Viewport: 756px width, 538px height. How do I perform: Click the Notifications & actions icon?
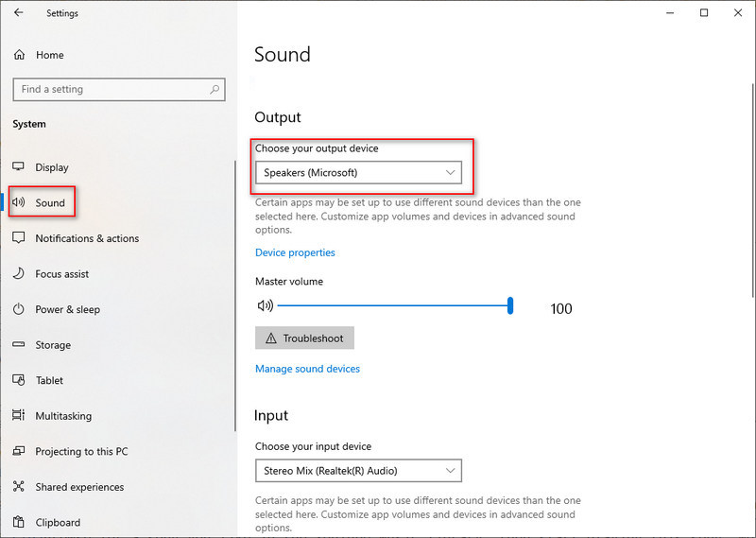pos(18,238)
